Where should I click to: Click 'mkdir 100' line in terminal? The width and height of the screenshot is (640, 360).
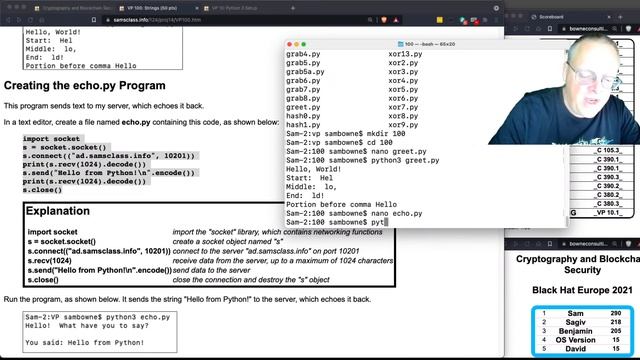(346, 133)
